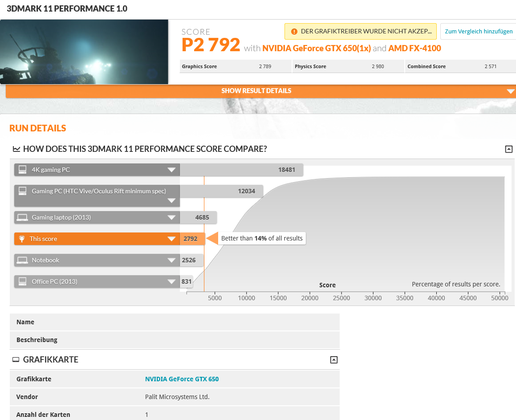The image size is (516, 420).
Task: Click the 4K gaming PC monitor icon
Action: 22,170
